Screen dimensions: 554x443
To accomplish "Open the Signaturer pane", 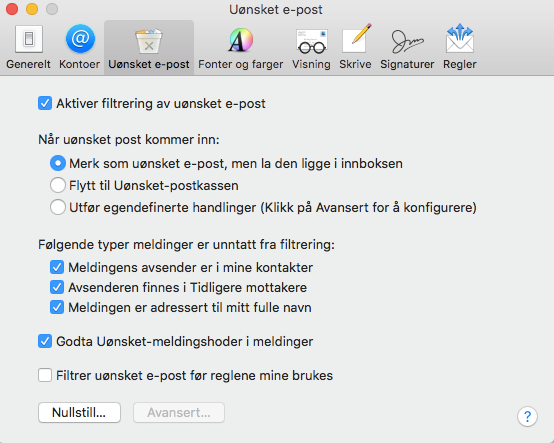I will (407, 47).
